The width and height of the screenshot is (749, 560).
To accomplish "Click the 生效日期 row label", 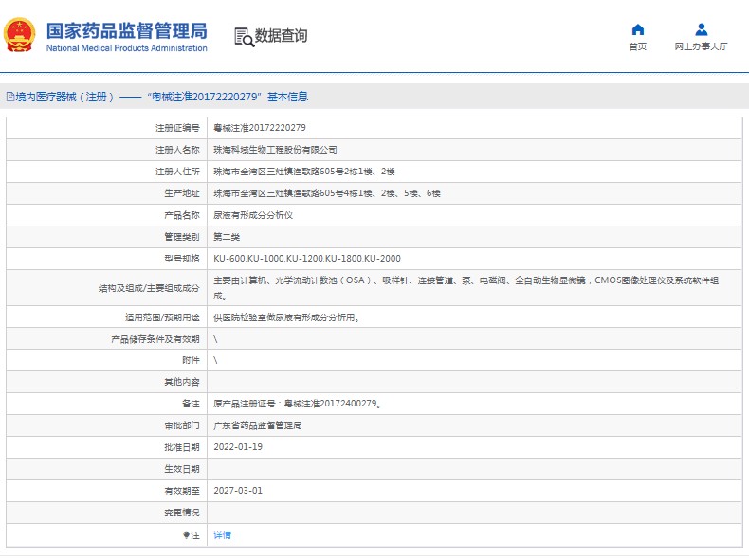I will (x=181, y=469).
